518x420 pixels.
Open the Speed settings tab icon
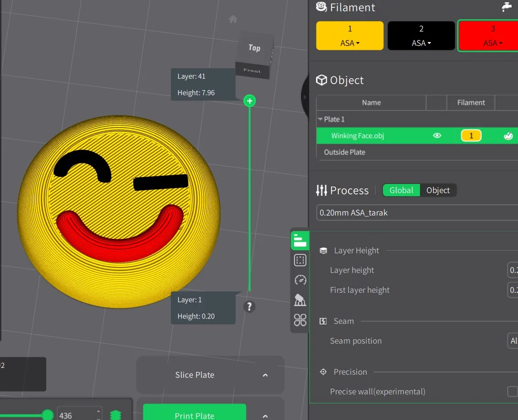(300, 280)
